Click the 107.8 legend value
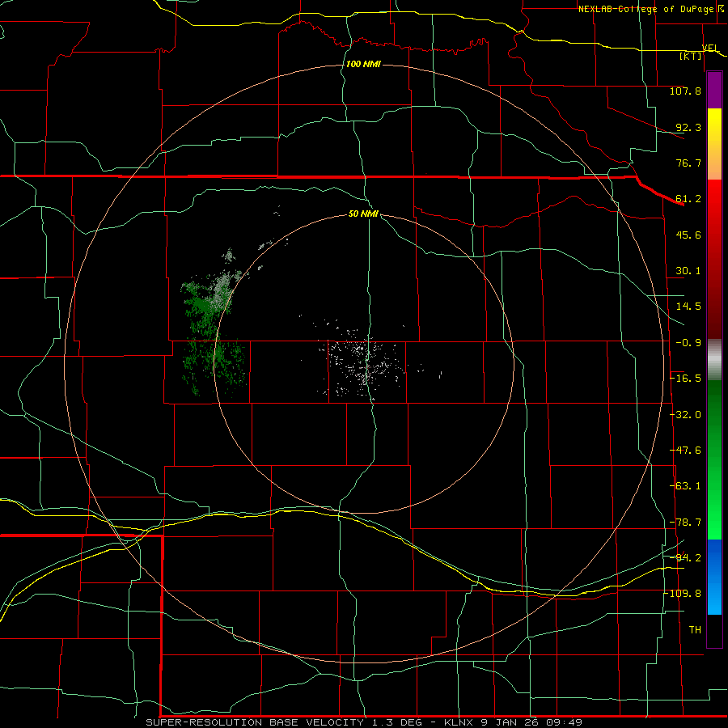This screenshot has height=728, width=728. click(685, 91)
